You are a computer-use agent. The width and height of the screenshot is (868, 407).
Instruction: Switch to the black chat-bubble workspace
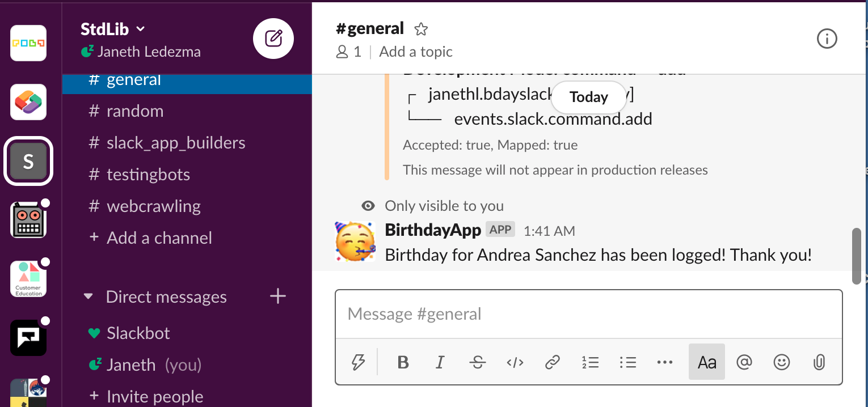click(x=28, y=338)
